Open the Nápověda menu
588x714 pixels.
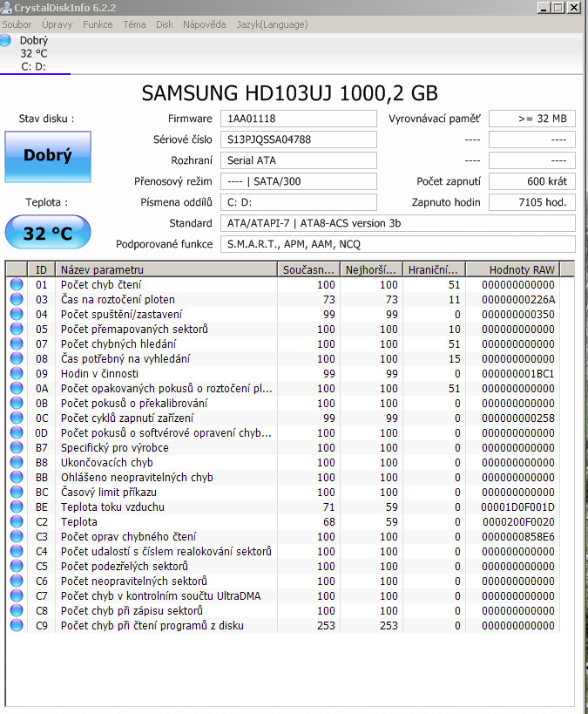point(204,24)
